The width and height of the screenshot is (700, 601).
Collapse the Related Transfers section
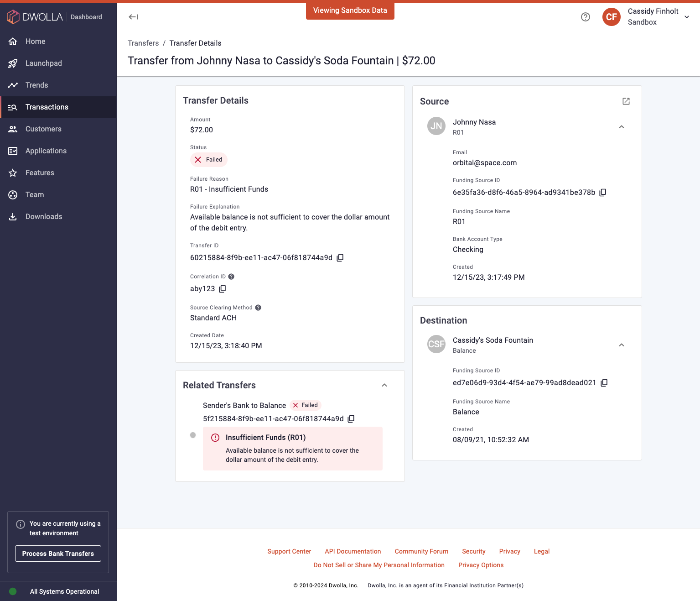click(384, 385)
